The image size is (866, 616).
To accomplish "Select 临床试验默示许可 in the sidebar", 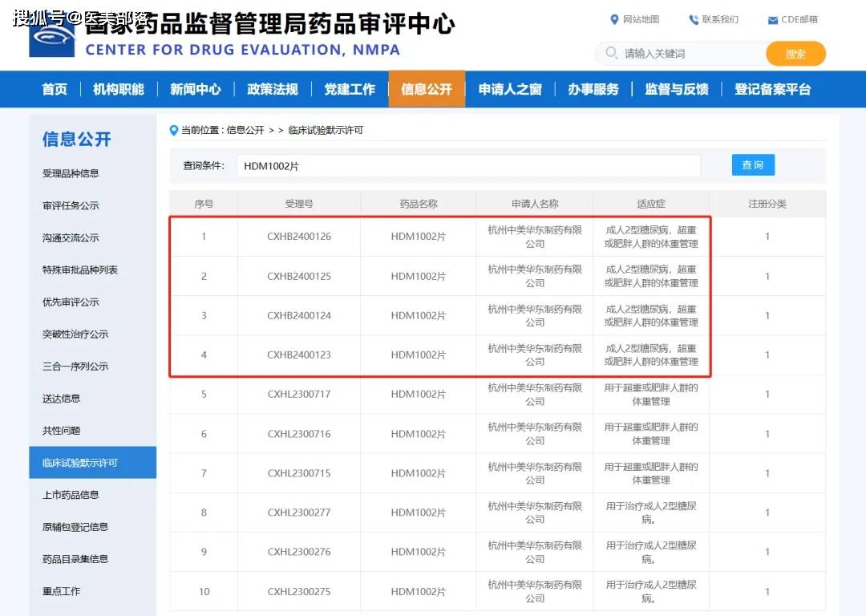I will (x=80, y=463).
